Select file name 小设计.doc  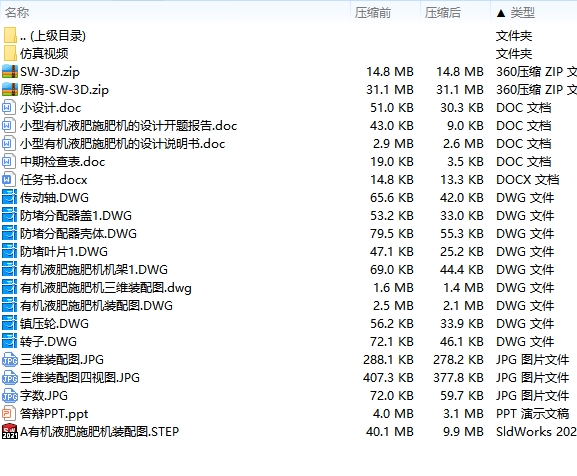click(51, 108)
